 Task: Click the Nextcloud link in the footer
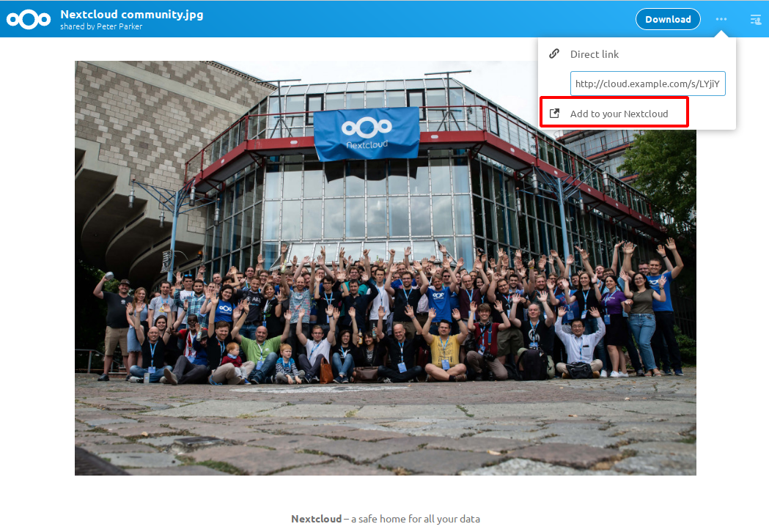pos(316,519)
